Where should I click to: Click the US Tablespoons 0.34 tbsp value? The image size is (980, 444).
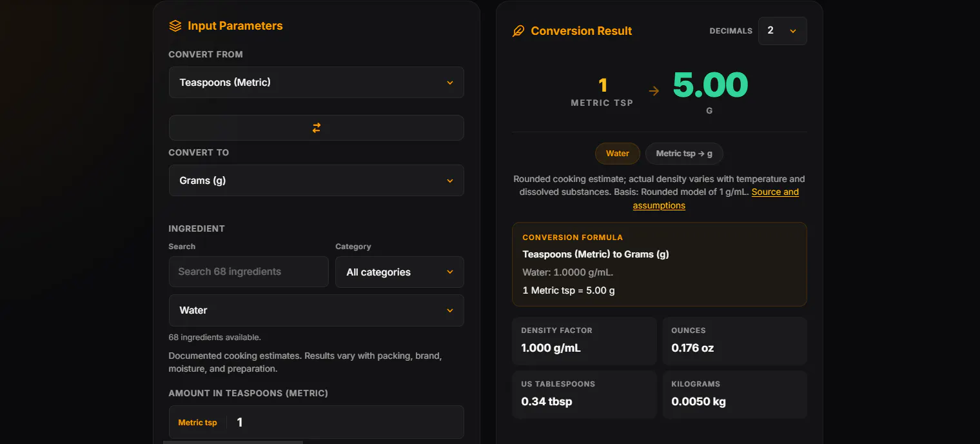(547, 401)
